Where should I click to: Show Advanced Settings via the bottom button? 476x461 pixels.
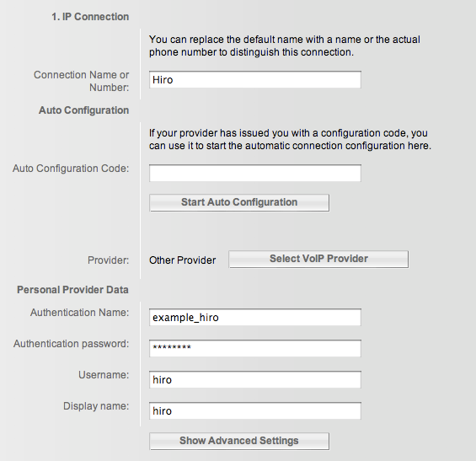coord(239,441)
